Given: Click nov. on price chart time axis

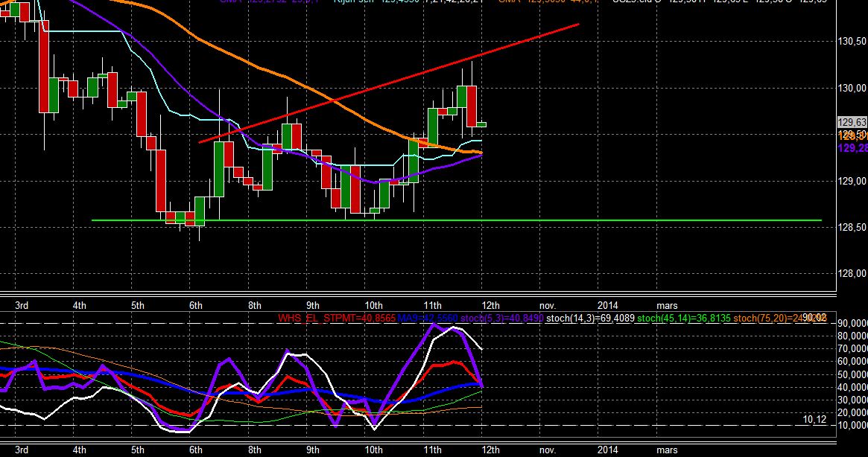Looking at the screenshot, I should pos(548,305).
